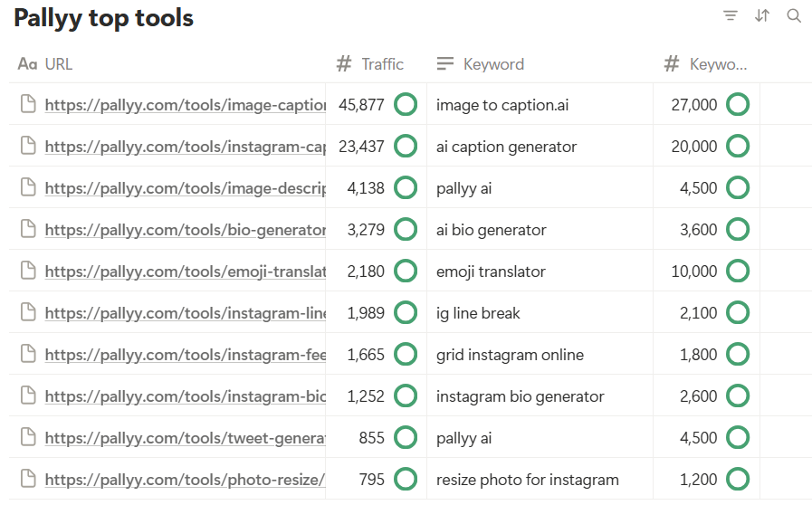The image size is (812, 505).
Task: Open the Keyword text column header menu
Action: click(493, 64)
